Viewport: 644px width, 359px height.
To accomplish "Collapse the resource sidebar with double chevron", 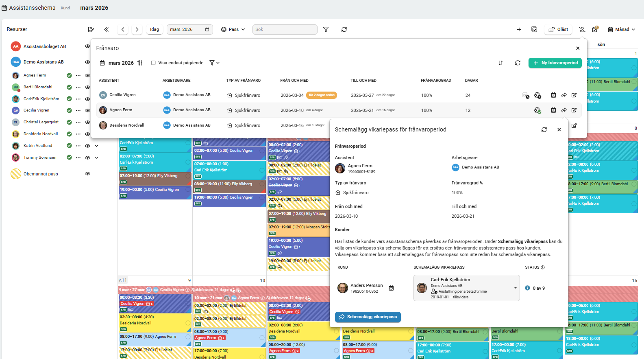I will 106,29.
